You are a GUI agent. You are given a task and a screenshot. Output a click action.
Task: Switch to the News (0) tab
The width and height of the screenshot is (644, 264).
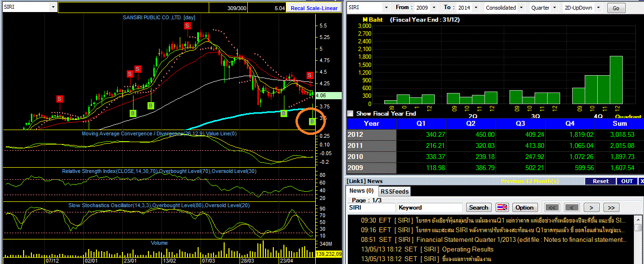tap(362, 191)
